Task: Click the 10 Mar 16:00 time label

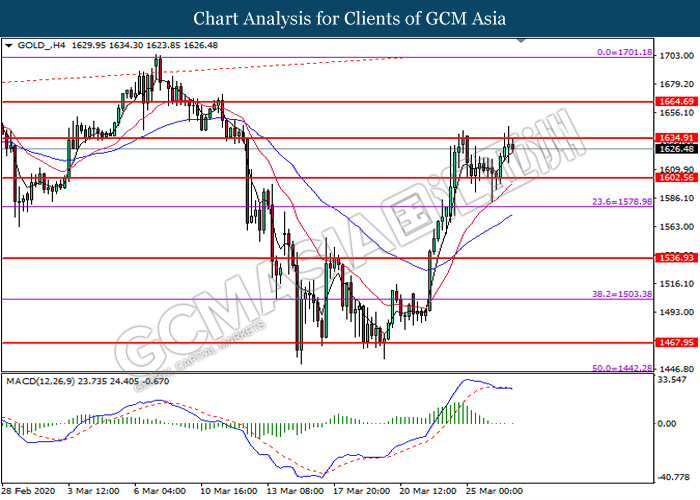Action: [229, 492]
